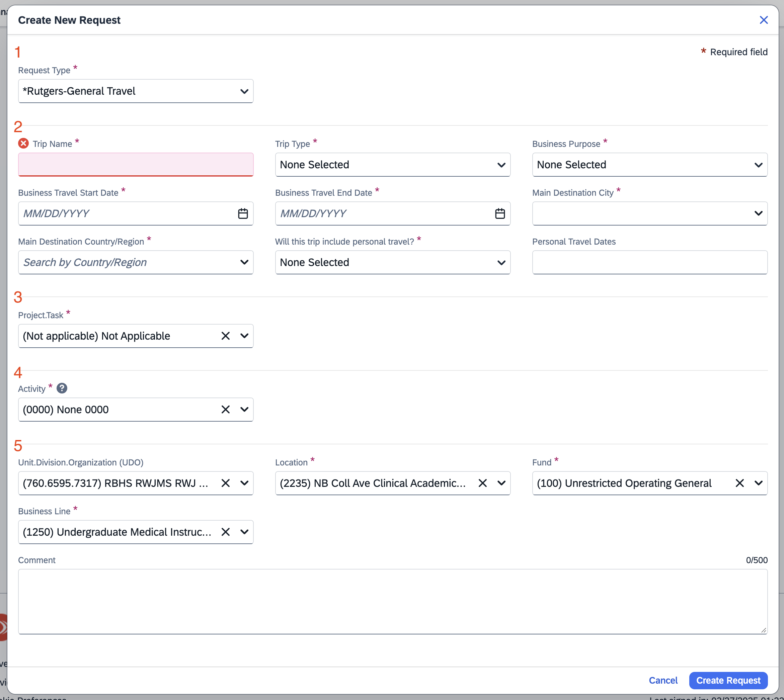Clear the Business Line selection

[x=225, y=532]
